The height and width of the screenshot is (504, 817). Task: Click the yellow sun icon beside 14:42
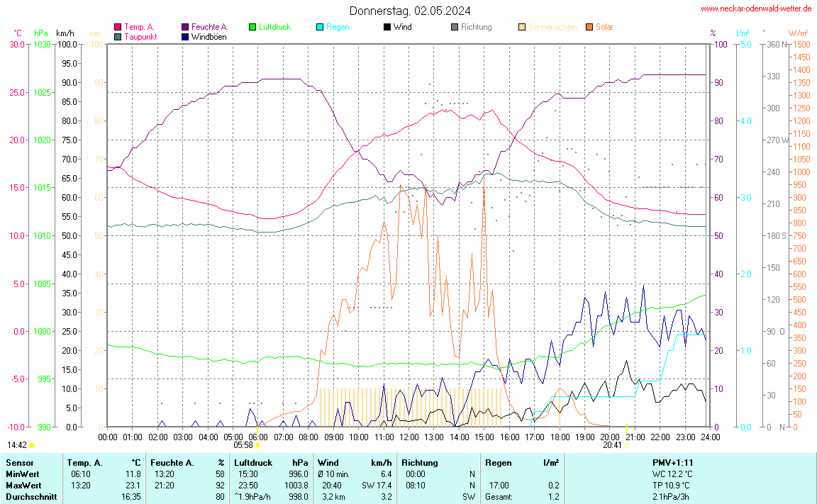point(32,445)
